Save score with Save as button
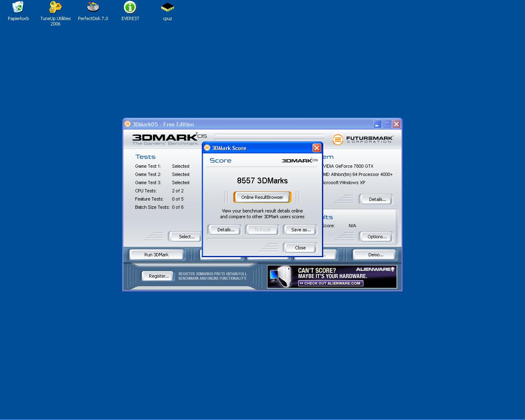The height and width of the screenshot is (420, 525). [x=301, y=230]
